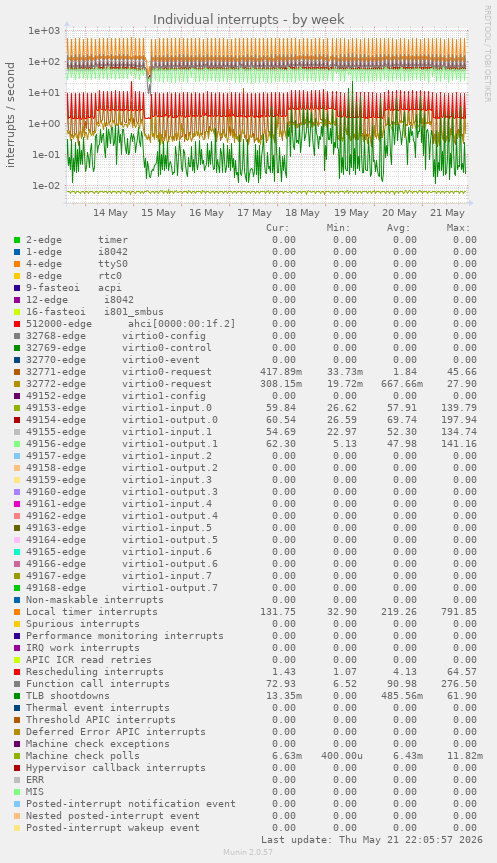Click the Machine check polls swatch
The height and width of the screenshot is (863, 497).
[x=17, y=756]
